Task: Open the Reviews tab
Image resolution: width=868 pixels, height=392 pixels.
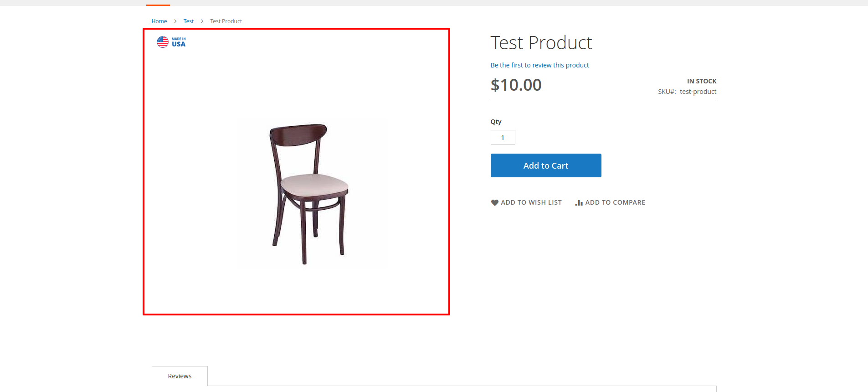Action: pyautogui.click(x=180, y=376)
